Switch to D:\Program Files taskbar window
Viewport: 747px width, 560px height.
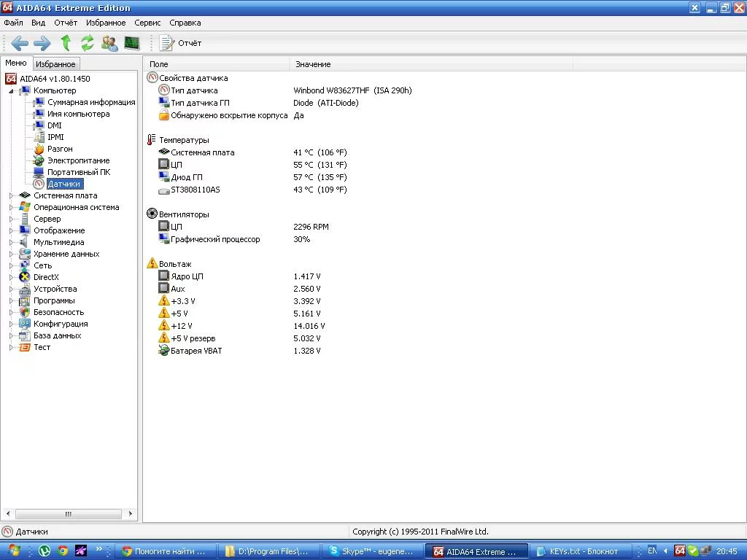pos(268,551)
